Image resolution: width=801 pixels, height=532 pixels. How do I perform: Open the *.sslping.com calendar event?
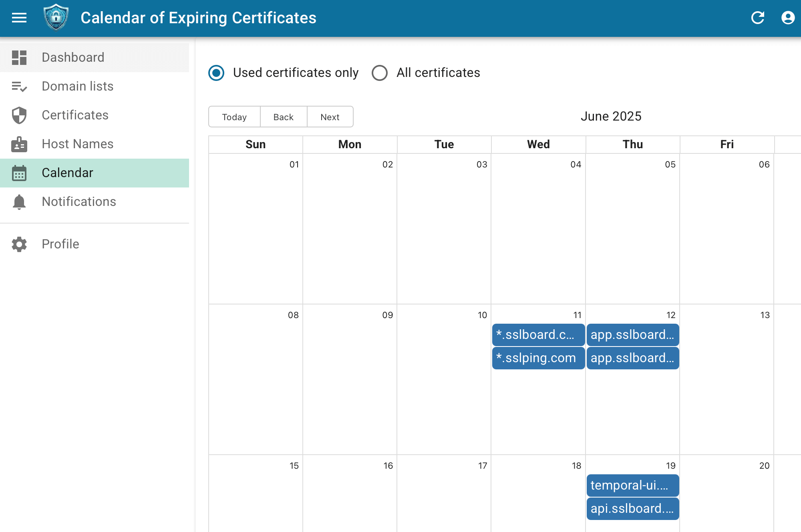click(538, 358)
